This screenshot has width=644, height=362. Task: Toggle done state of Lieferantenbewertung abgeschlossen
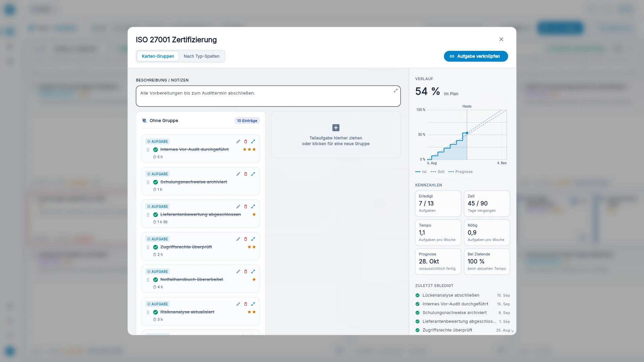(156, 215)
